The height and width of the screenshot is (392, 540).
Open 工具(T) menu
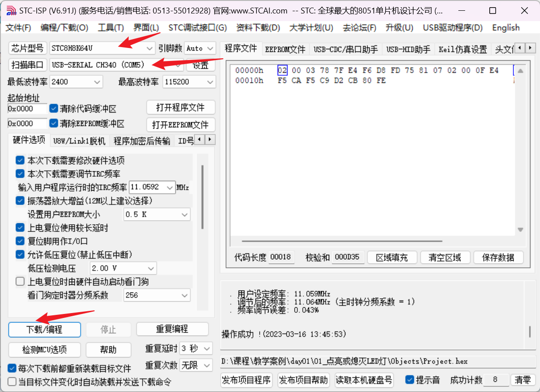pyautogui.click(x=111, y=28)
